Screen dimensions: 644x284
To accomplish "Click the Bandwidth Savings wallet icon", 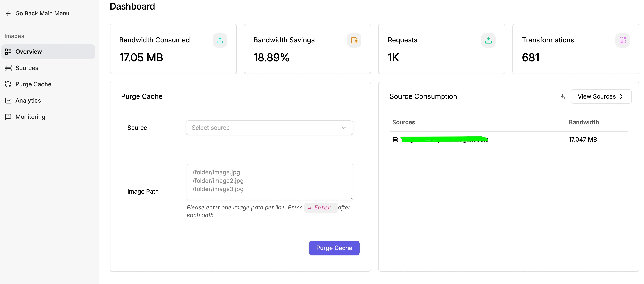I will pos(354,40).
